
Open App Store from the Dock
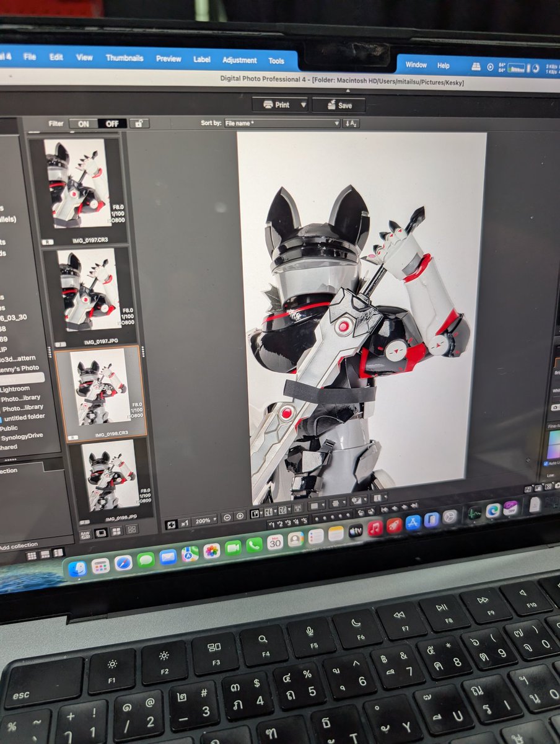click(x=413, y=523)
